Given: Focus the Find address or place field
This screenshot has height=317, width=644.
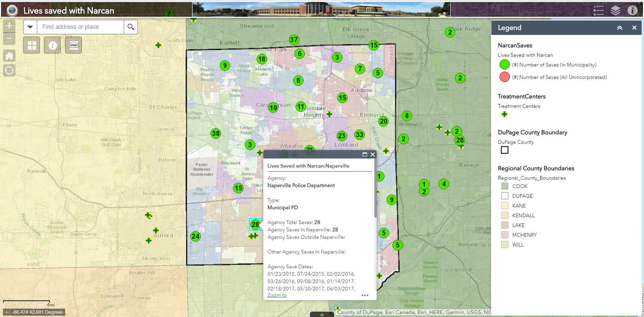Looking at the screenshot, I should coord(80,27).
